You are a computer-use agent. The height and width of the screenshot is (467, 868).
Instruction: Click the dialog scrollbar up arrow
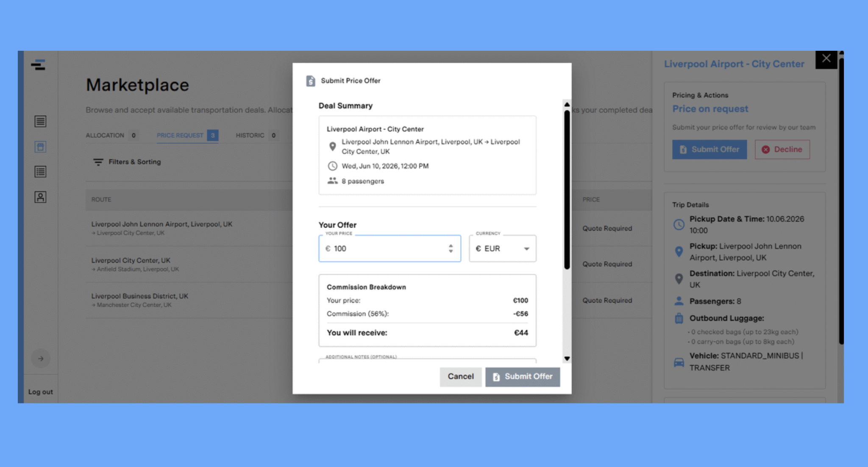(567, 105)
